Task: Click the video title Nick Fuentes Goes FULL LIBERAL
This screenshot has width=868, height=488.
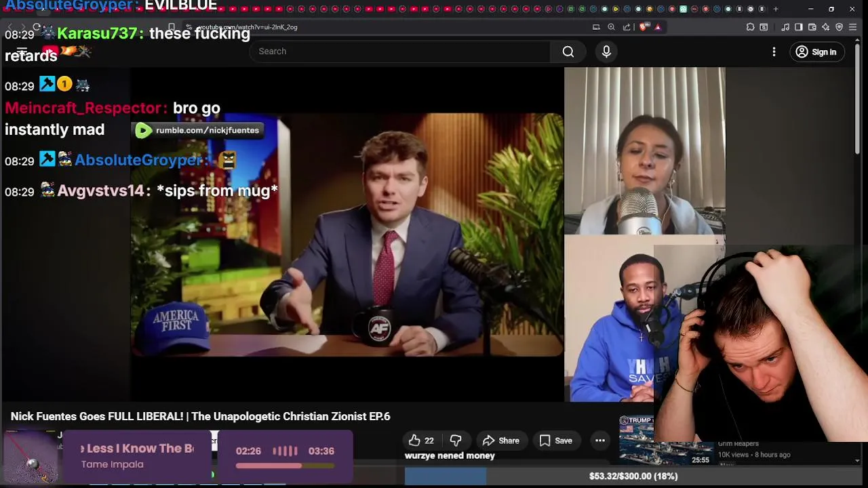Action: coord(200,416)
